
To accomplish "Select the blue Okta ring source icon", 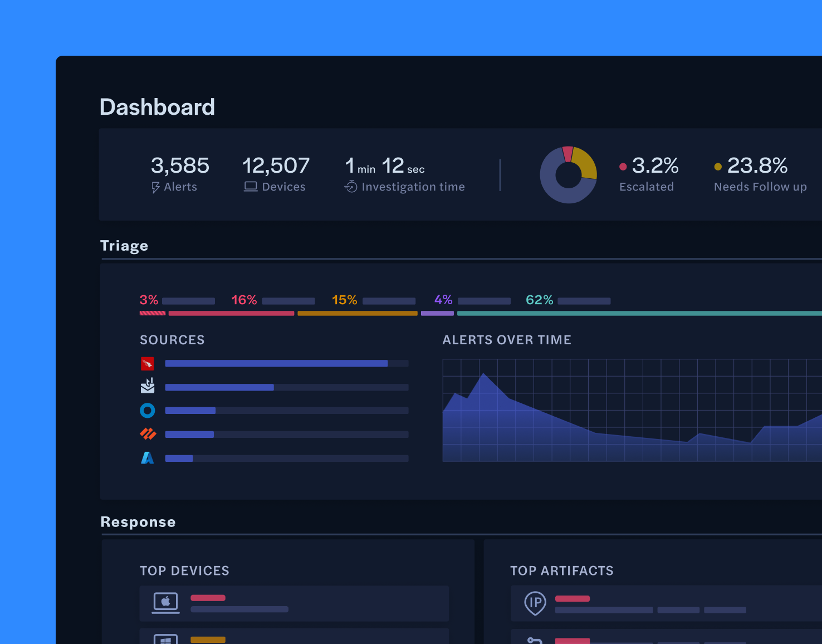I will [148, 411].
